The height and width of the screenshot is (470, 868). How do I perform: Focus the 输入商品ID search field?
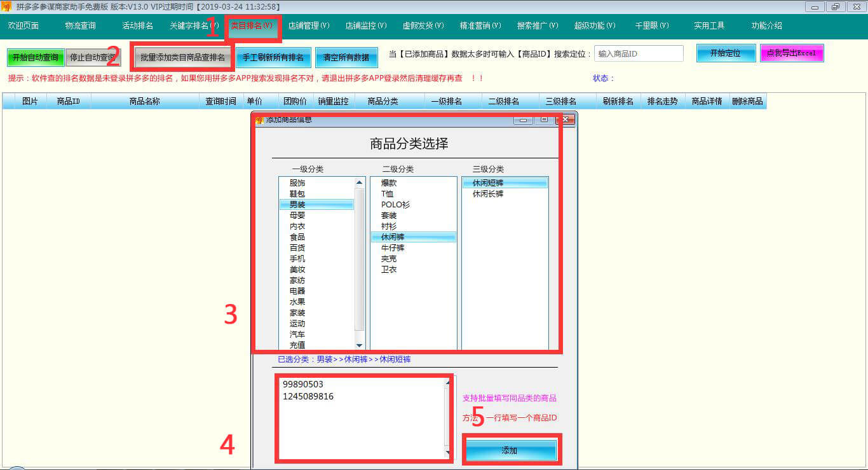(x=639, y=54)
